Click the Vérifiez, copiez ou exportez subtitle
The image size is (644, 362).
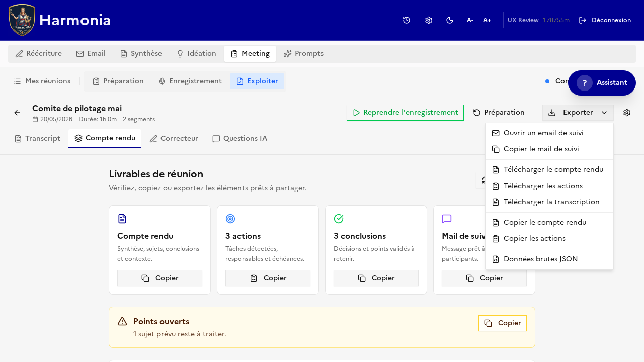[208, 188]
